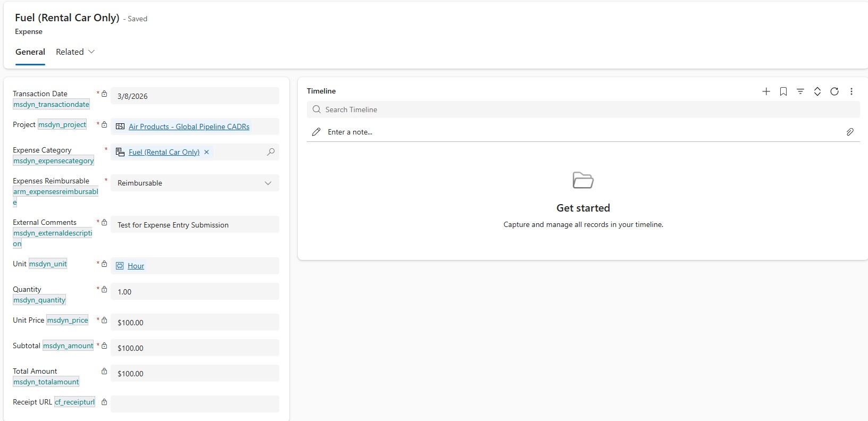Image resolution: width=868 pixels, height=421 pixels.
Task: Click the lock icon beside Quantity
Action: pyautogui.click(x=104, y=289)
